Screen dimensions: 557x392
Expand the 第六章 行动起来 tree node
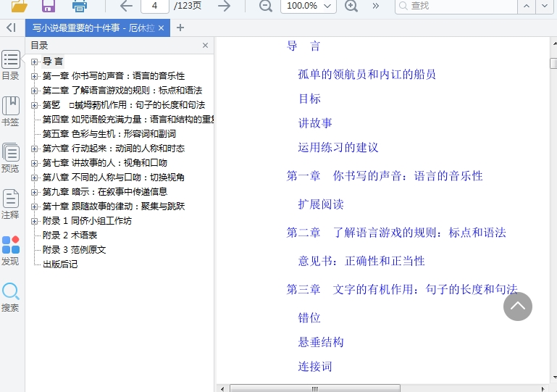(34, 149)
